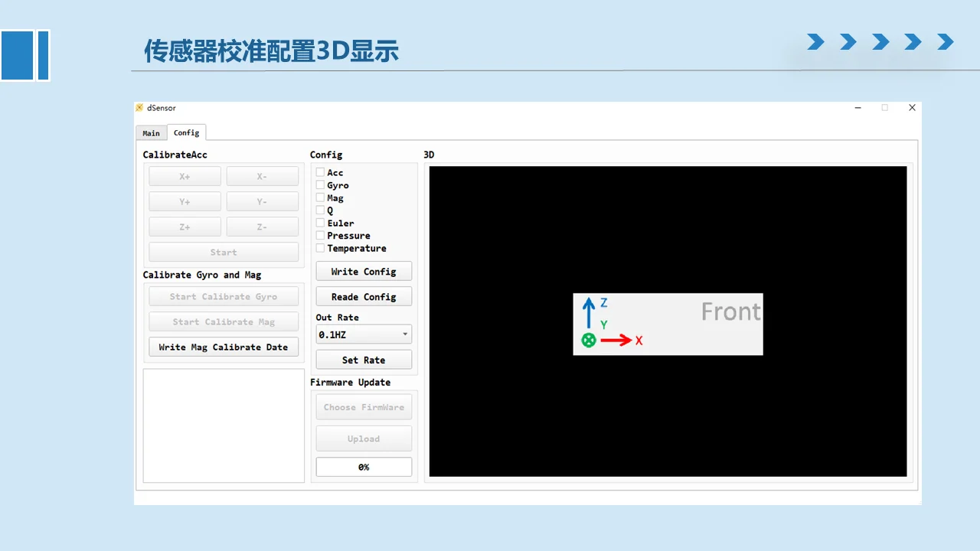
Task: Check the Mag output option
Action: click(320, 197)
